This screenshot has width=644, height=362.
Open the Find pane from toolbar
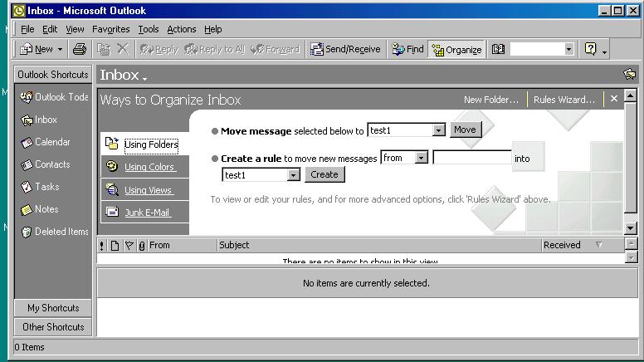click(407, 49)
